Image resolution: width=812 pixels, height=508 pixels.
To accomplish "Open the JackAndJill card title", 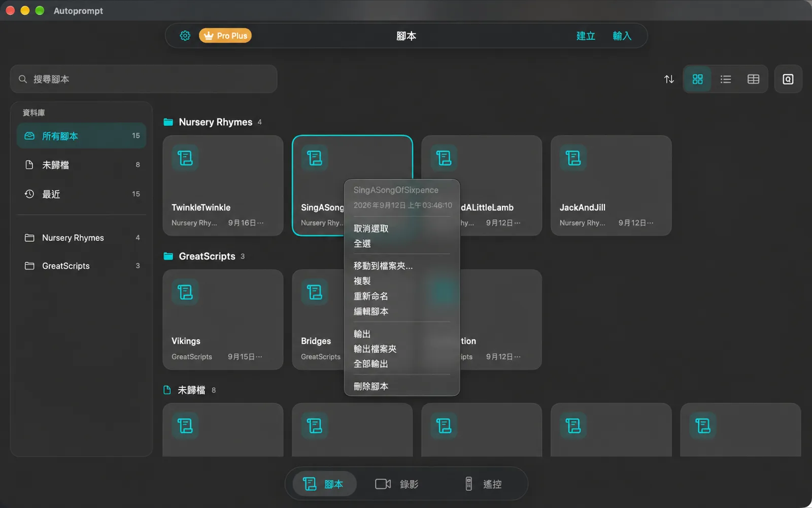I will click(x=583, y=207).
